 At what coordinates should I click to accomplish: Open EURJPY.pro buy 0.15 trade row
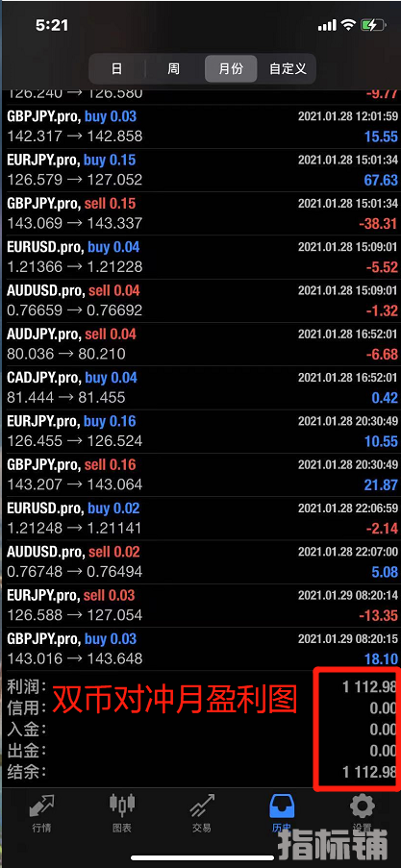(200, 170)
